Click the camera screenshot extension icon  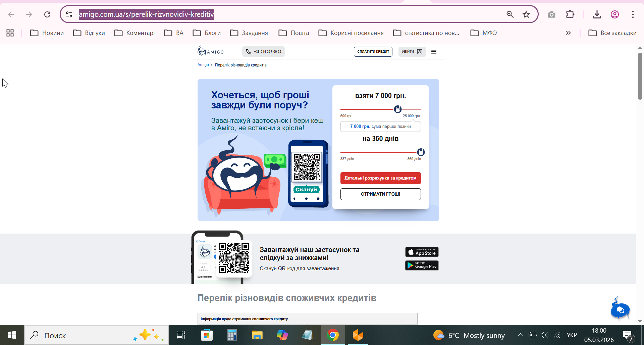551,14
